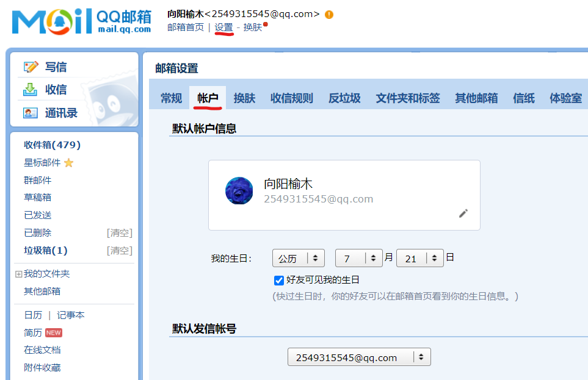Click the pencil edit icon on profile card
Viewport: 588px width, 380px height.
(463, 213)
